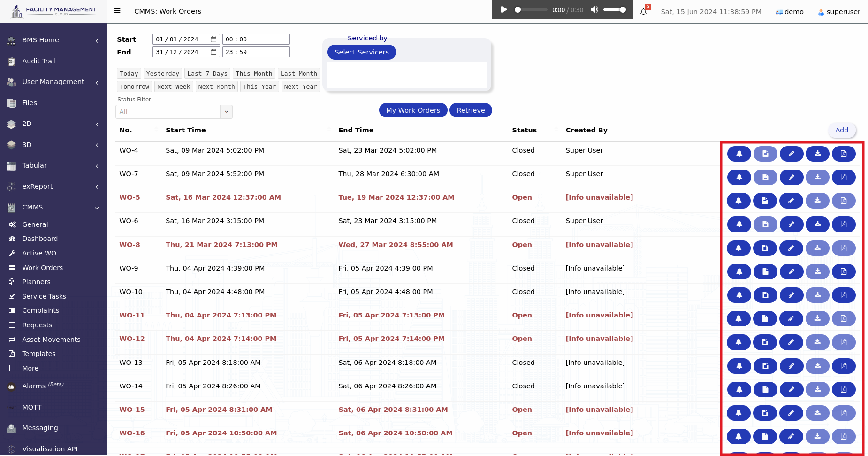The image size is (868, 456).
Task: Set date range to This Month
Action: pos(254,73)
